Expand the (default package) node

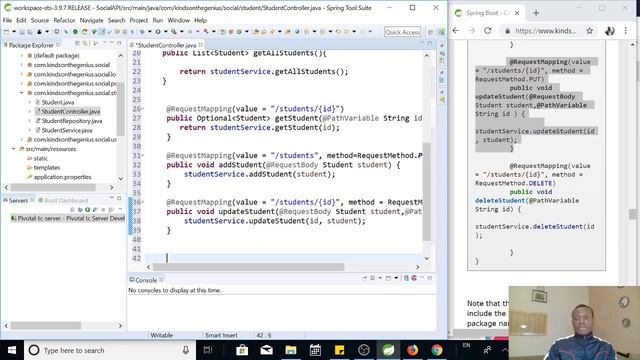(x=22, y=56)
